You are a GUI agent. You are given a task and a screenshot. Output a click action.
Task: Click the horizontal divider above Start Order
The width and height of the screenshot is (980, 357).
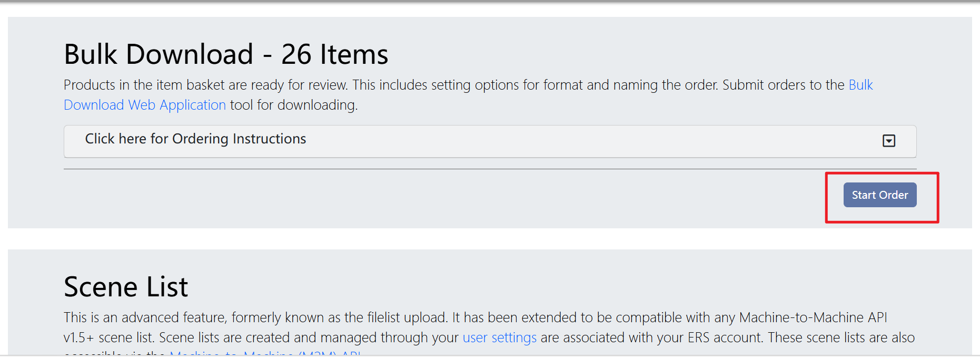(x=490, y=169)
